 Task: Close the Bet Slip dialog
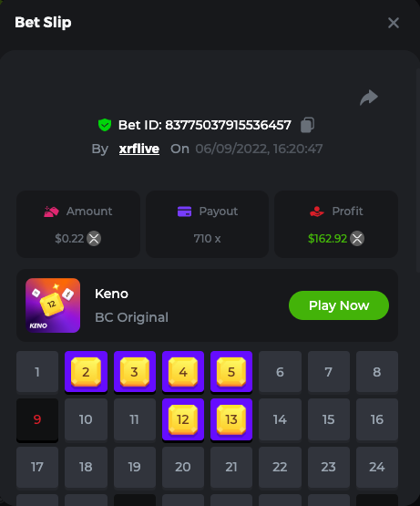click(x=394, y=23)
